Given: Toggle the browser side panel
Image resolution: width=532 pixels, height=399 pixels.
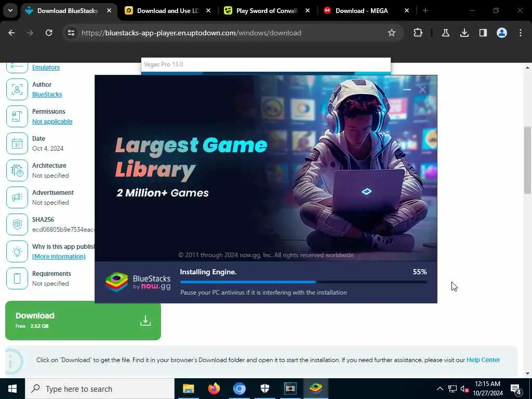Looking at the screenshot, I should pyautogui.click(x=483, y=33).
